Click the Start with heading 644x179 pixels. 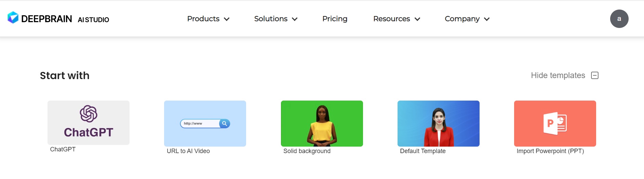(65, 75)
